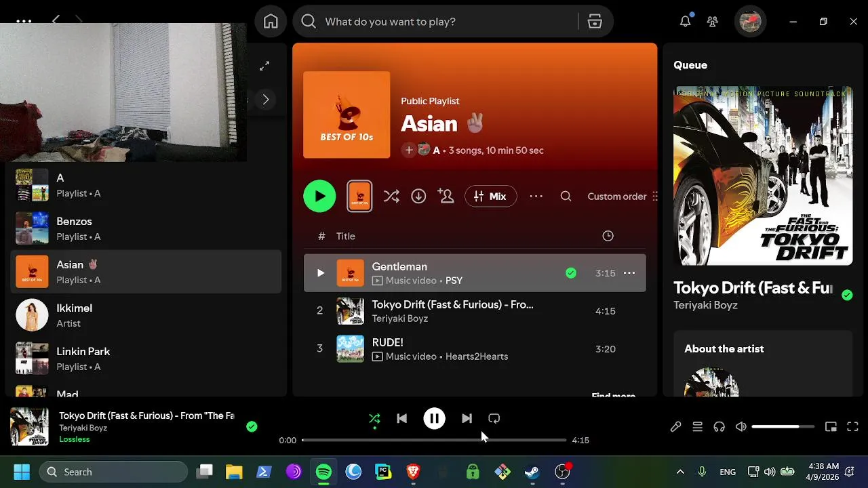Open the user profile avatar menu
The width and height of the screenshot is (868, 488).
pyautogui.click(x=750, y=22)
